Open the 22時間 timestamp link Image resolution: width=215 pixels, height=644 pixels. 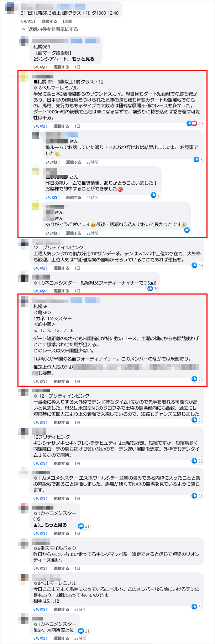pos(93,233)
